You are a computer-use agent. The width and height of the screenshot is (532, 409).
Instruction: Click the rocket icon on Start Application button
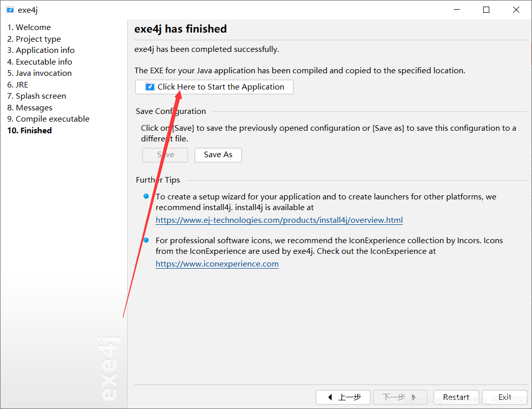150,87
